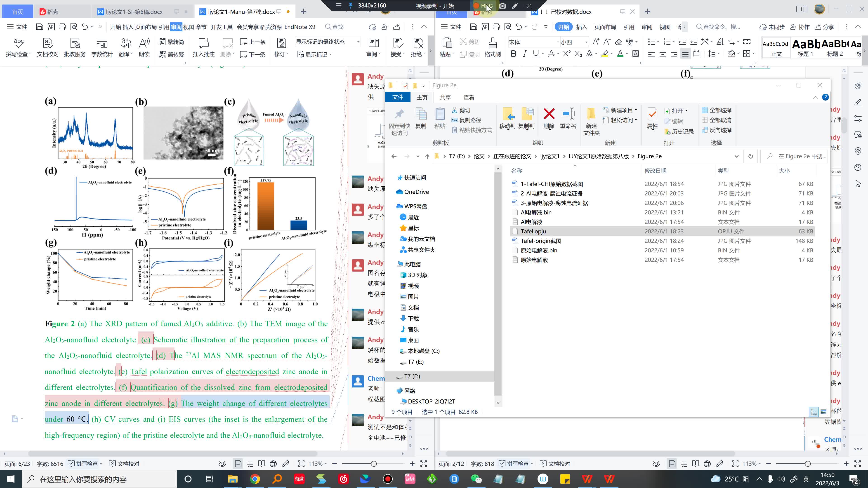Open WeChat from the Windows taskbar

click(476, 479)
